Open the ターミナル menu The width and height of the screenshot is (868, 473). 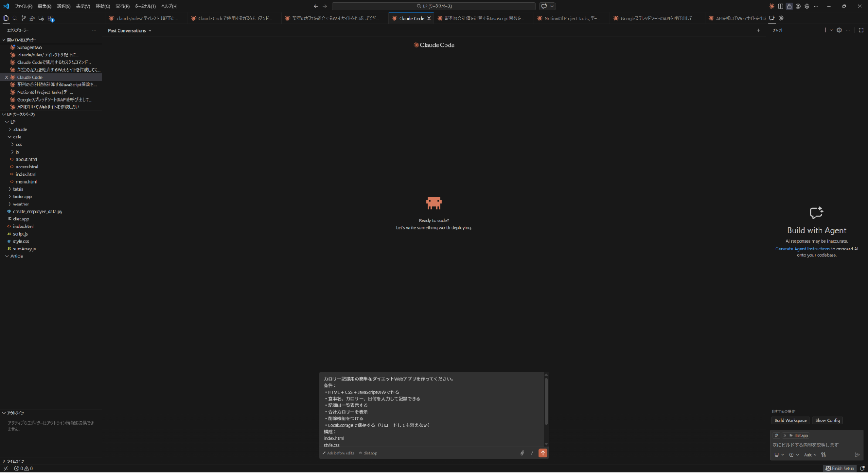click(x=145, y=6)
